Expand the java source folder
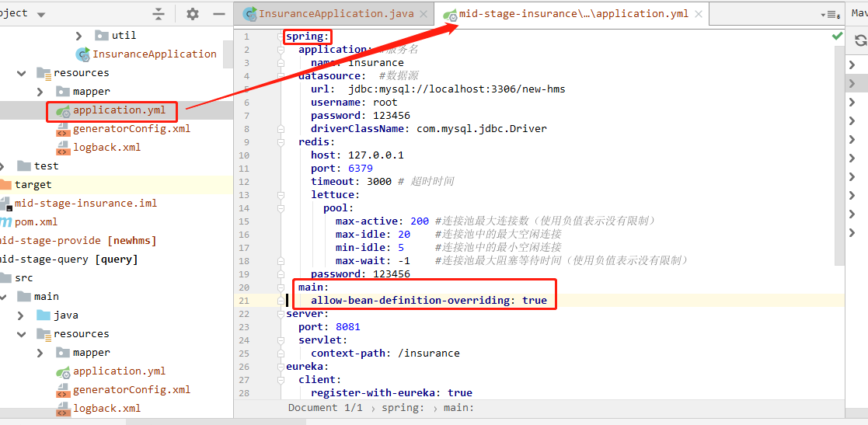The width and height of the screenshot is (868, 425). point(21,315)
